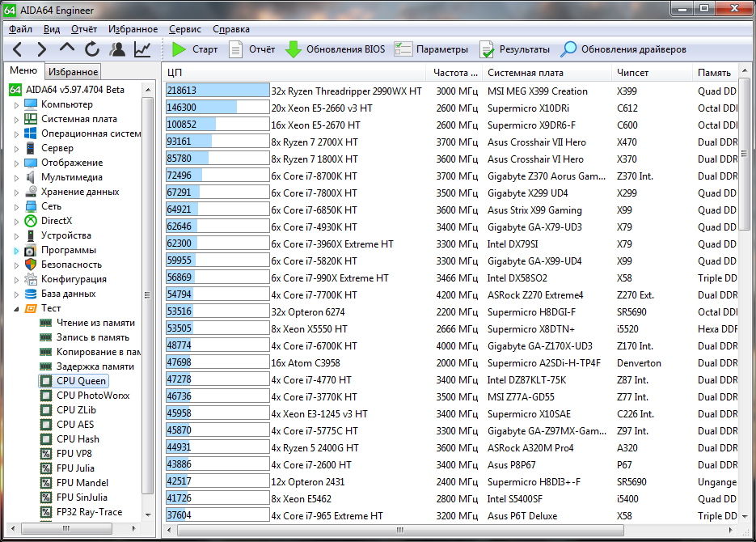The height and width of the screenshot is (542, 756).
Task: Collapse the Тест tree node
Action: [16, 308]
